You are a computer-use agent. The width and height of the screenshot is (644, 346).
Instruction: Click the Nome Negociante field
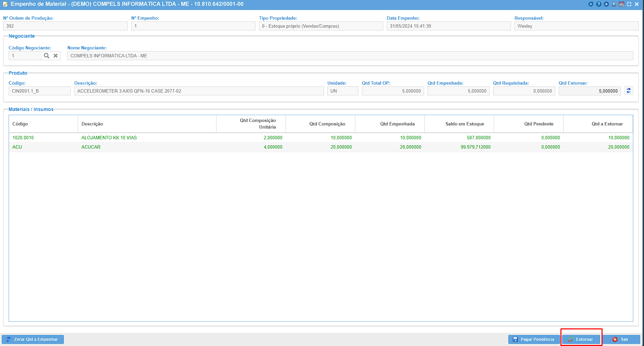click(350, 56)
